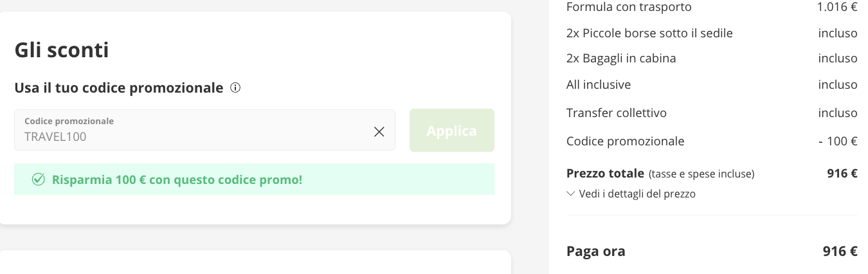
Task: Expand the chevron beside Vedi i dettagli
Action: 570,194
